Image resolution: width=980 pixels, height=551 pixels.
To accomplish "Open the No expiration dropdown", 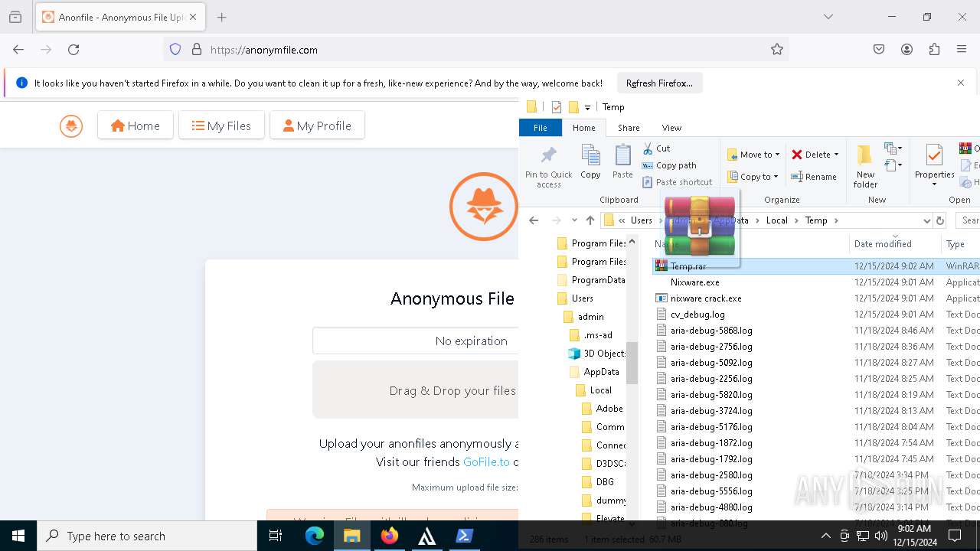I will pos(416,341).
